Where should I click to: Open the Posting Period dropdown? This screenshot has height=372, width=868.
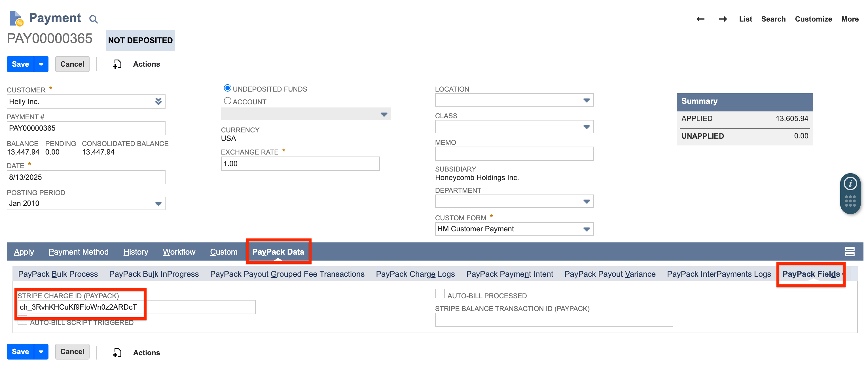tap(159, 204)
